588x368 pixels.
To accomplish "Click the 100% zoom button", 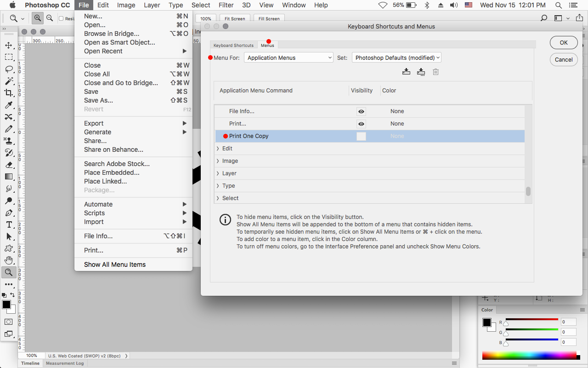I will 206,18.
